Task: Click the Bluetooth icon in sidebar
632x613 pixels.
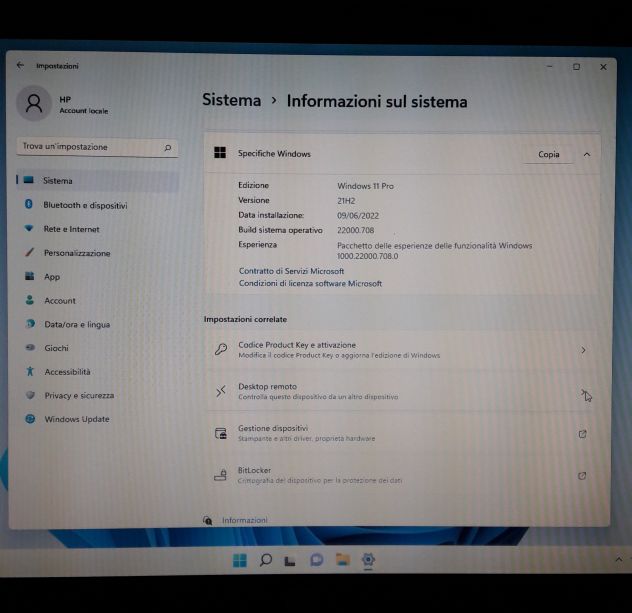Action: pyautogui.click(x=29, y=204)
